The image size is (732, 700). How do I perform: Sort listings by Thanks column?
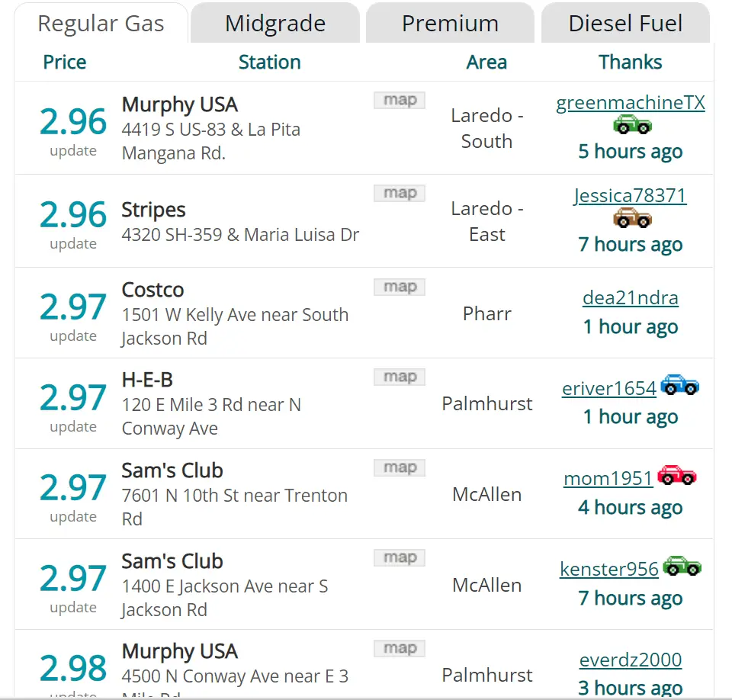pyautogui.click(x=630, y=62)
